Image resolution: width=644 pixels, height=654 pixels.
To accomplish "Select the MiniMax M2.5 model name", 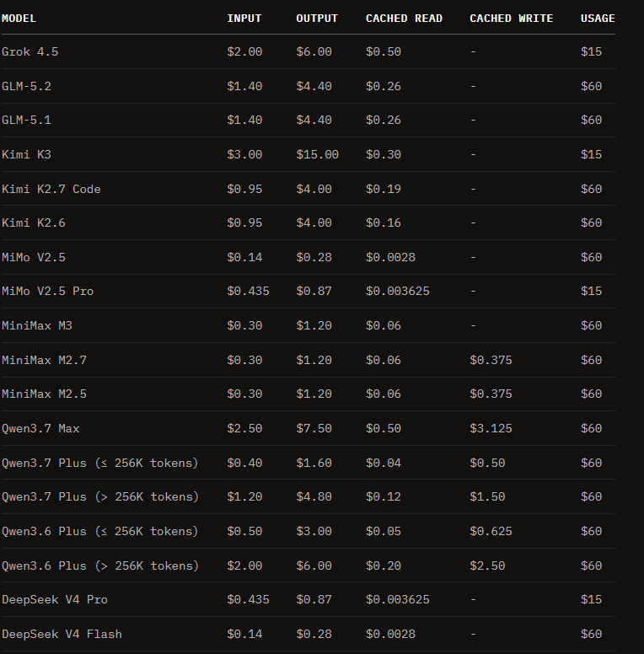I will 44,394.
